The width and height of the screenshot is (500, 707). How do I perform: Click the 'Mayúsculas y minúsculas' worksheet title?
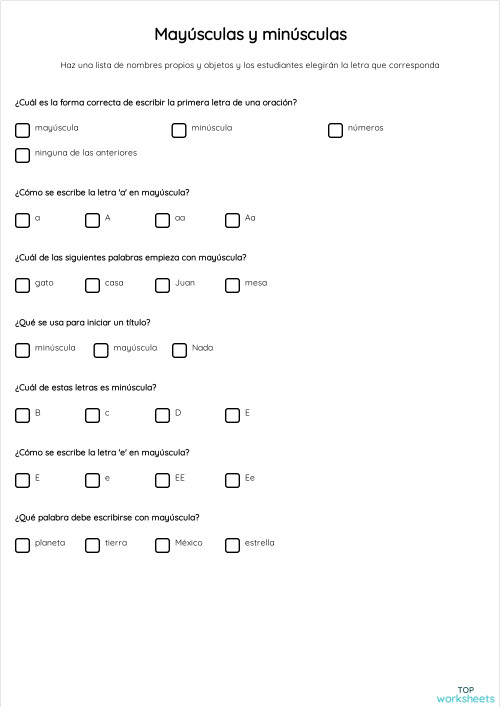point(251,34)
